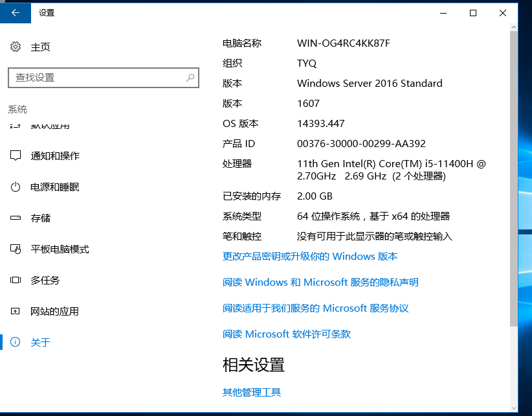
Task: Focus the 查找设置 search box
Action: click(x=104, y=78)
